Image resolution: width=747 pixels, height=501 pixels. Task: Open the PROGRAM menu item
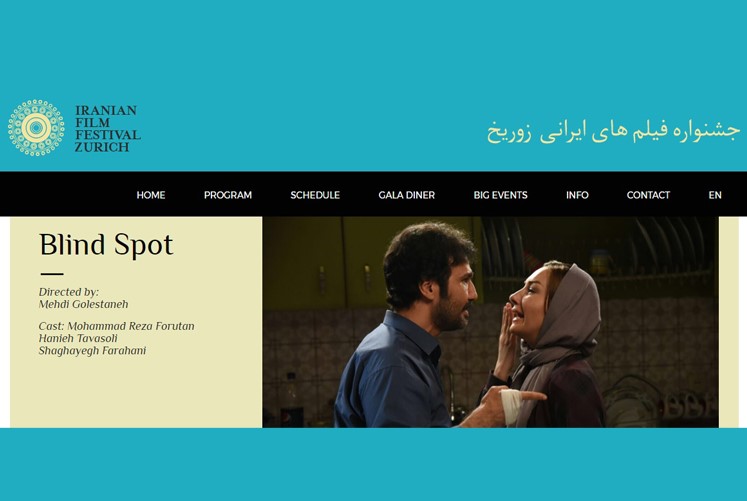(228, 195)
